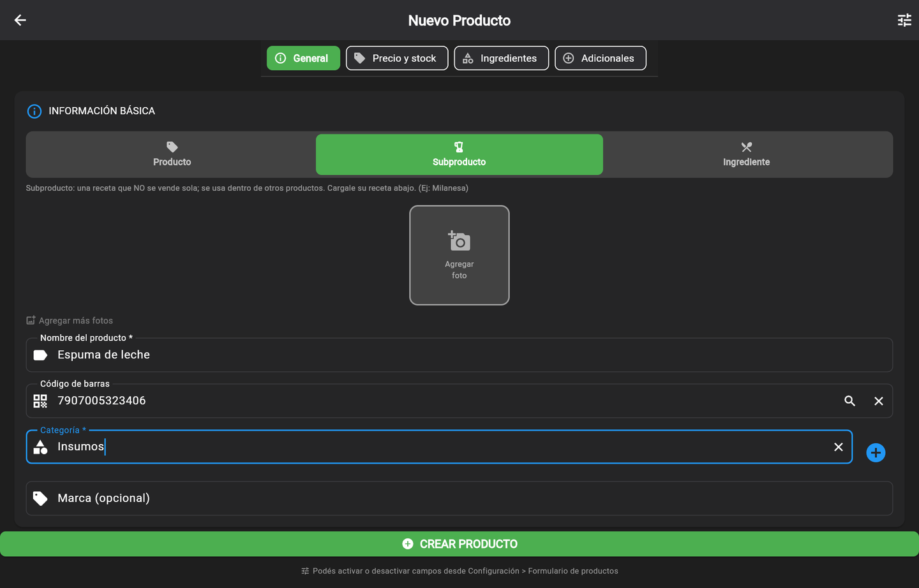Click the category shapes icon
Screen dimensions: 919x588
pyautogui.click(x=40, y=447)
